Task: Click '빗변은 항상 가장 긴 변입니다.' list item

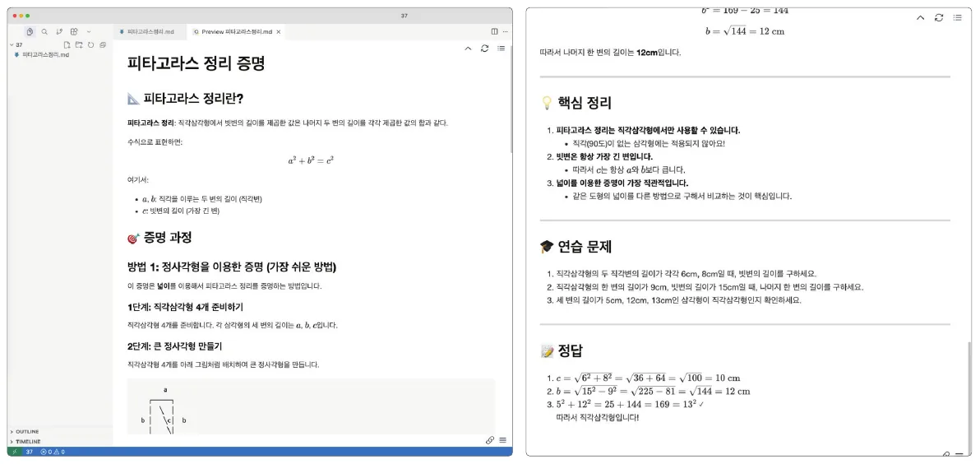Action: tap(604, 156)
